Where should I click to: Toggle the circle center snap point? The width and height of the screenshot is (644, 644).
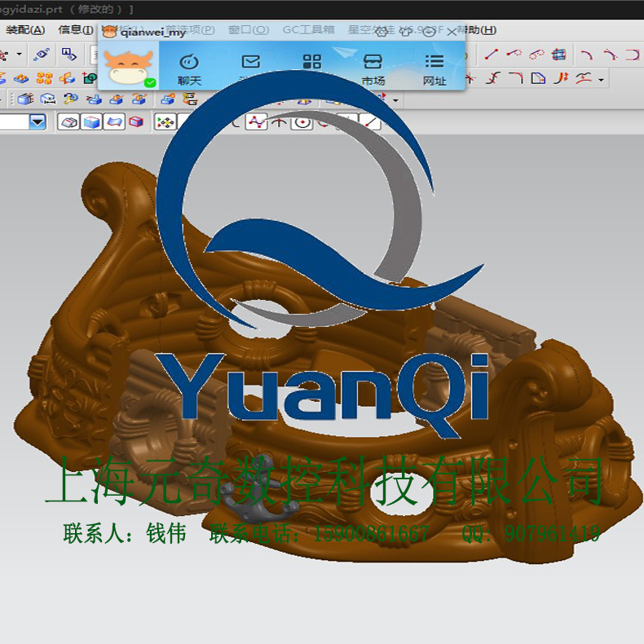coord(302,122)
